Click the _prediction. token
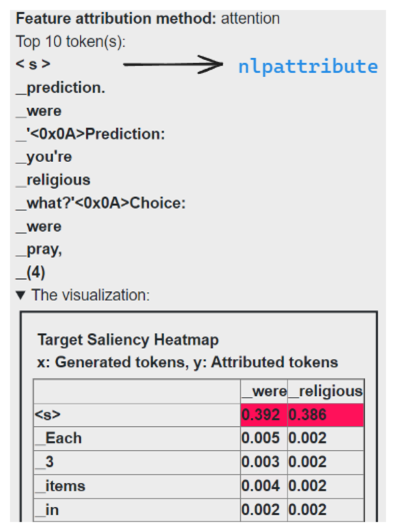The width and height of the screenshot is (396, 532). (61, 88)
